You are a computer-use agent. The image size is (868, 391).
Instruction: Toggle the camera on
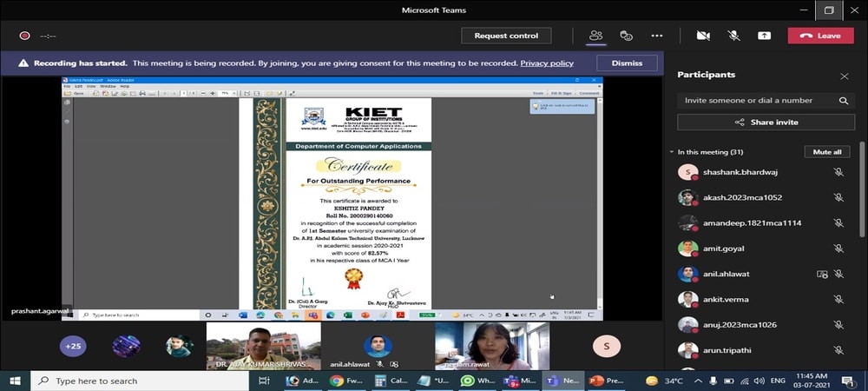[x=703, y=36]
